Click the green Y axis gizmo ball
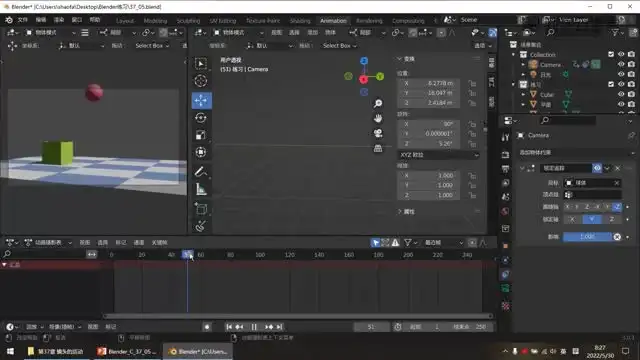640x360 pixels. 380,76
